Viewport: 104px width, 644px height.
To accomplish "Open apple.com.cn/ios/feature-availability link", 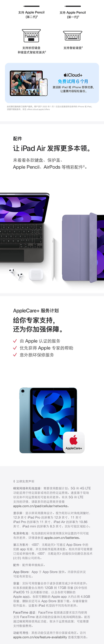I will pyautogui.click(x=40, y=637).
